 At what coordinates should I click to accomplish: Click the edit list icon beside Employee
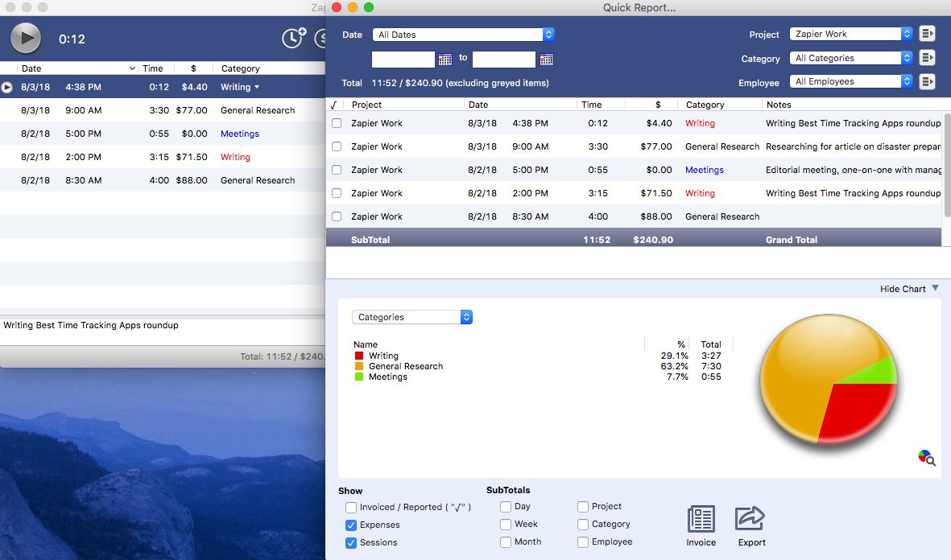pos(927,81)
